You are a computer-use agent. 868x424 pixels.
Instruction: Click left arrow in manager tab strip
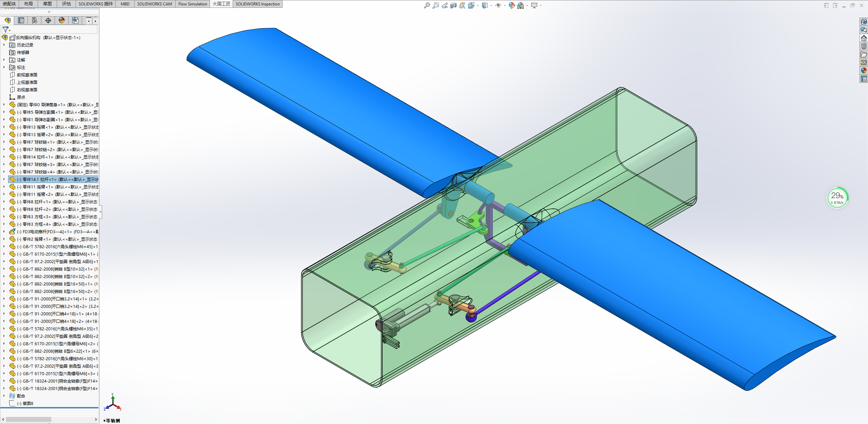point(89,21)
